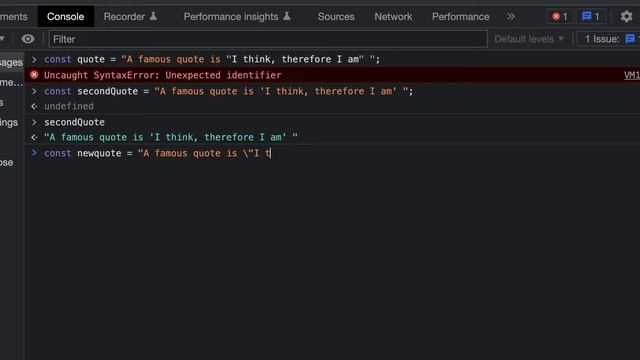Click the red error count badge
The image size is (640, 360).
[x=560, y=17]
